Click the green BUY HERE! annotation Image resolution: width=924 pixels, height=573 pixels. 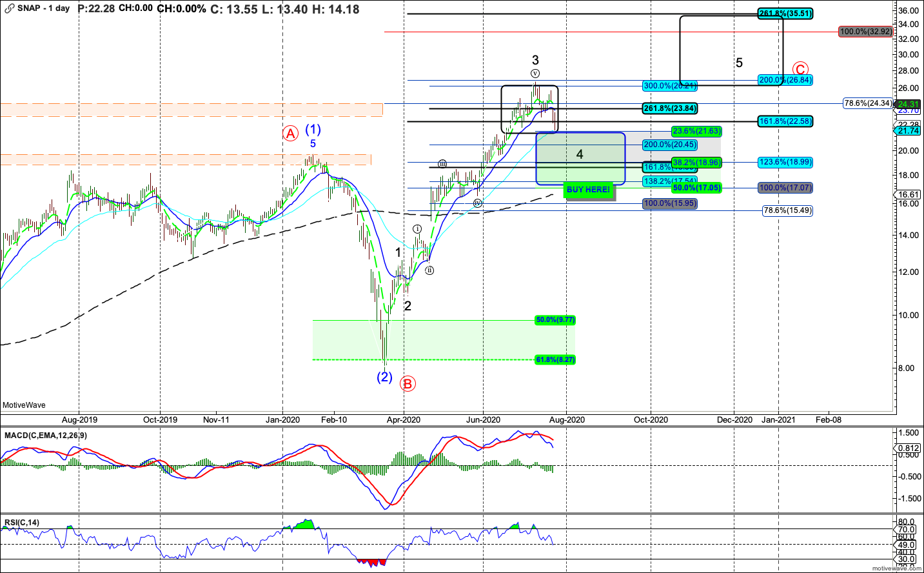(x=588, y=190)
